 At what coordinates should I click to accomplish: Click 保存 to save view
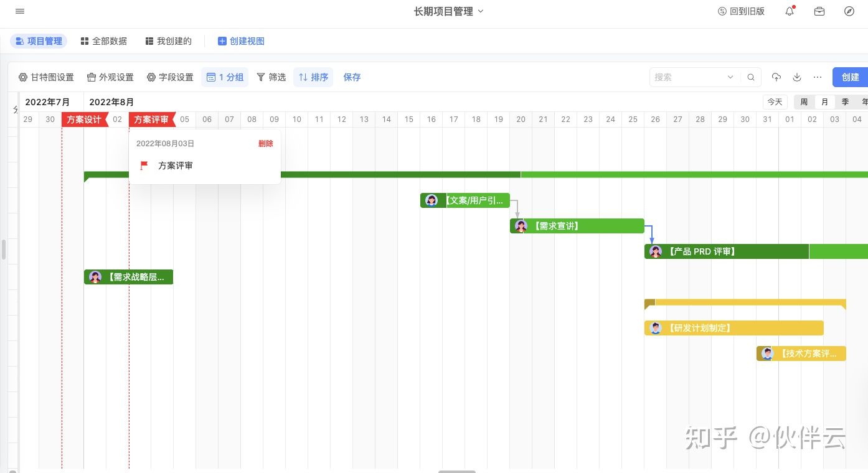(x=352, y=77)
